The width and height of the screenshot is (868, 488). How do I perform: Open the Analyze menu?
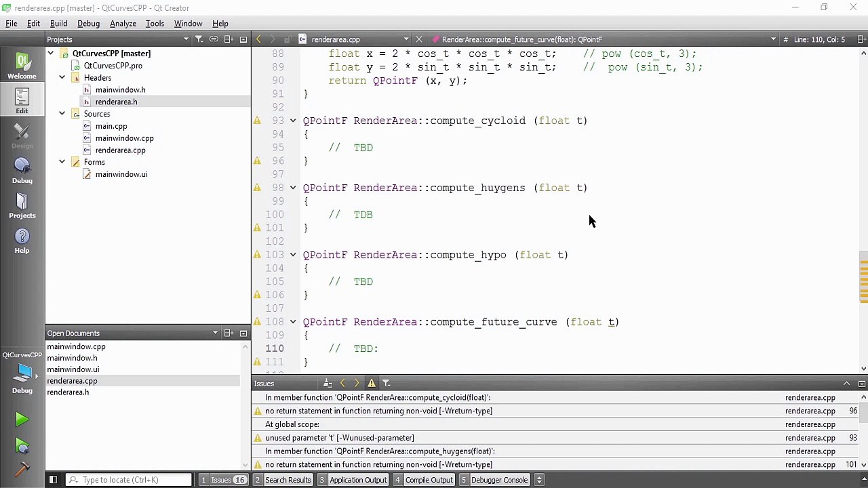click(x=123, y=23)
